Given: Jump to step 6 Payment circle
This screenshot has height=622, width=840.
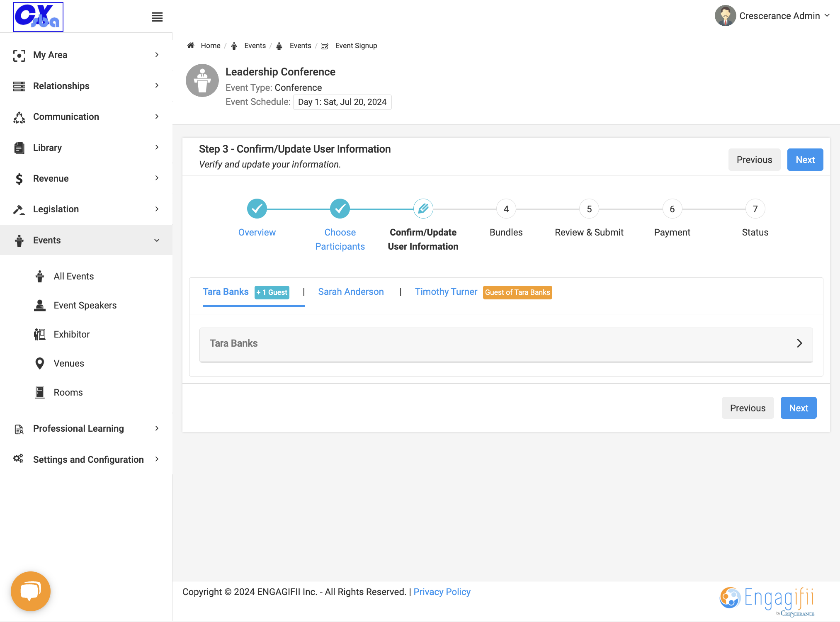Looking at the screenshot, I should (x=672, y=209).
